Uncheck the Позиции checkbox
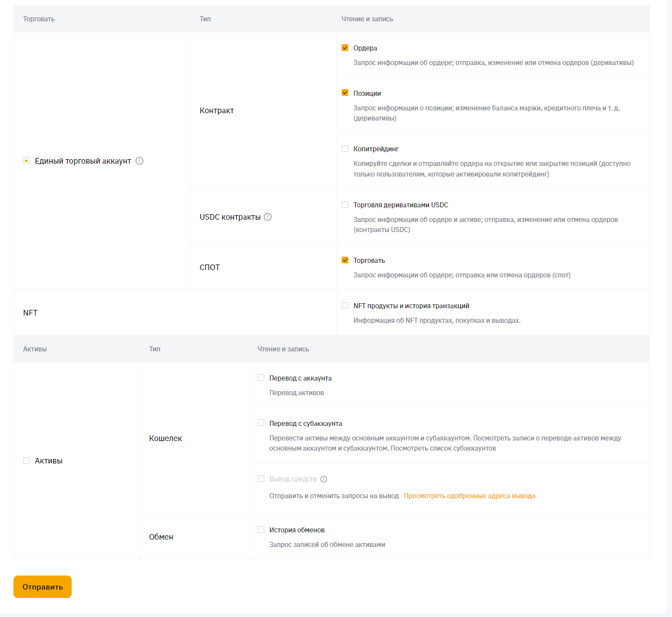This screenshot has width=672, height=617. pos(345,93)
